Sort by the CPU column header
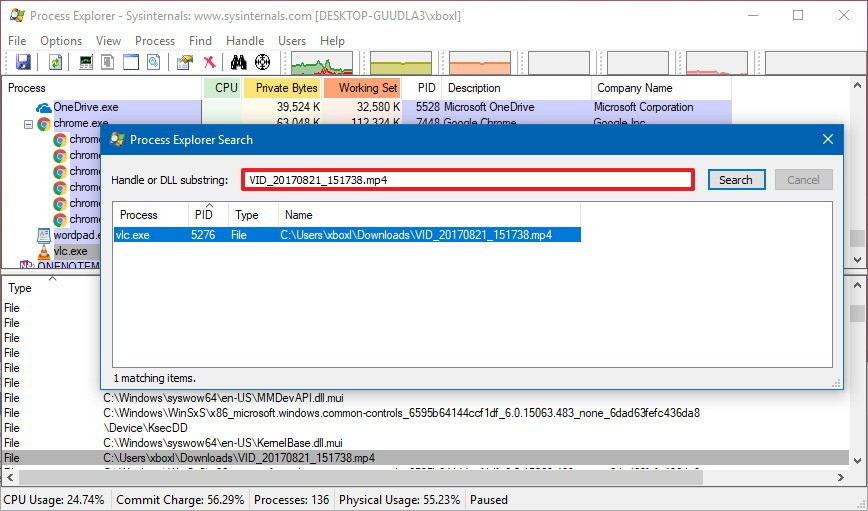This screenshot has width=868, height=511. [x=222, y=88]
